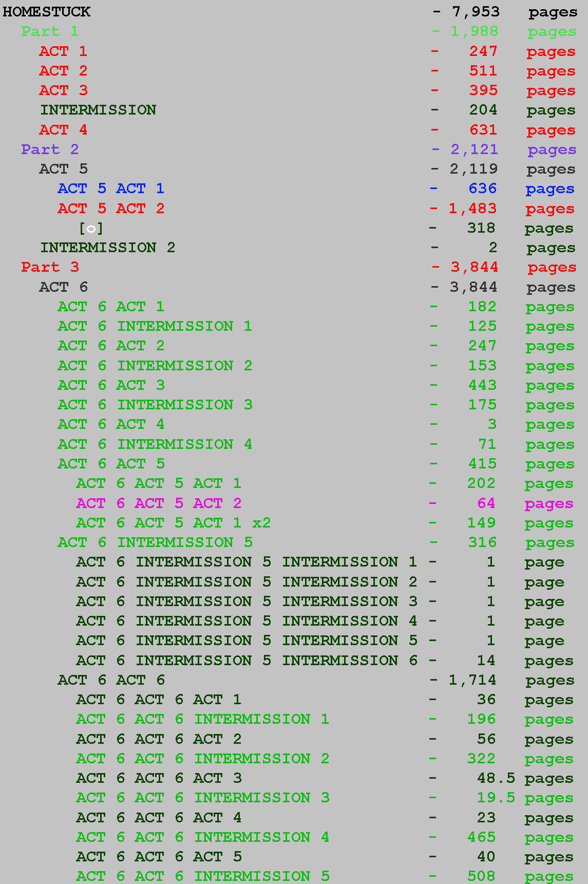Viewport: 588px width, 884px height.
Task: Click ACT 6 INTERMISSION 1 label
Action: [155, 326]
